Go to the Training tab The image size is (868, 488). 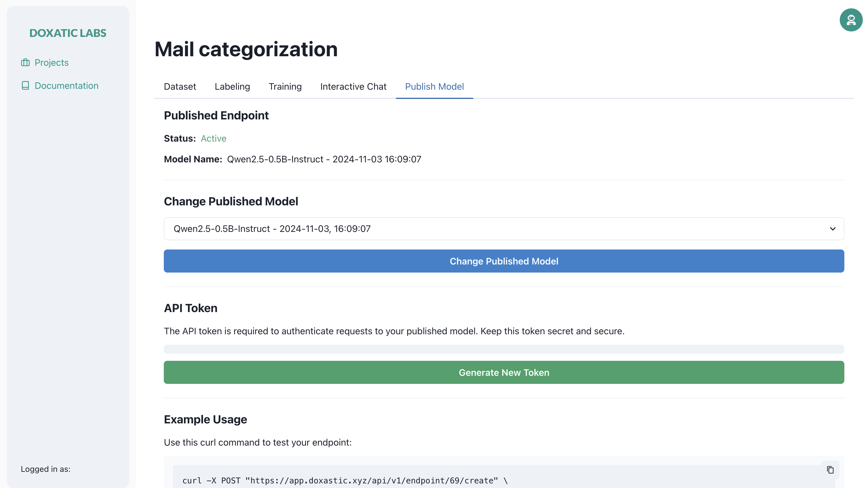(x=285, y=87)
